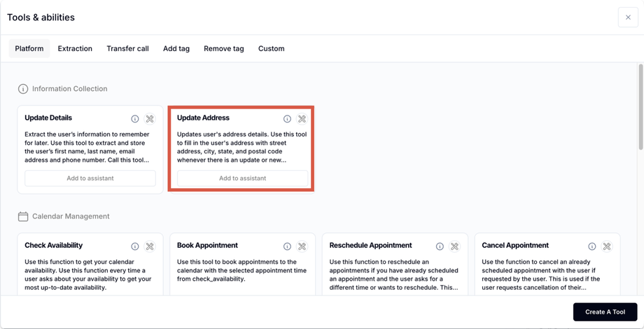The image size is (644, 329).
Task: Add Update Details tool to assistant
Action: tap(90, 178)
